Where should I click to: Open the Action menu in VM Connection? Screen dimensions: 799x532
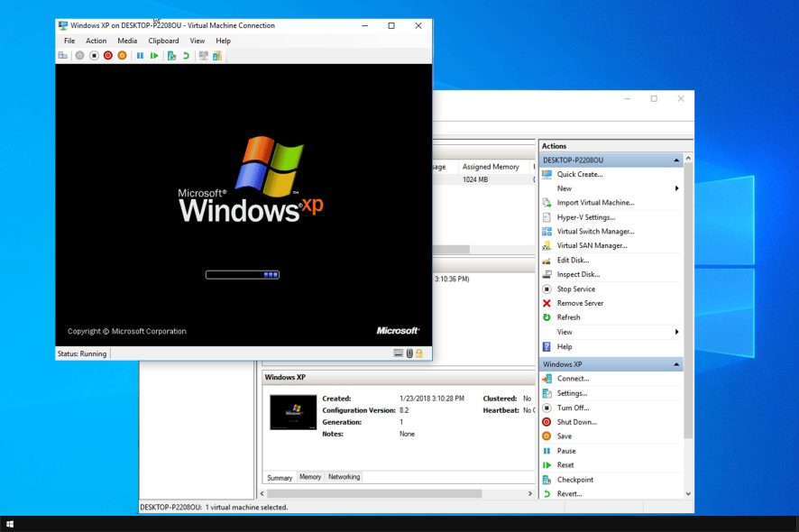point(96,41)
